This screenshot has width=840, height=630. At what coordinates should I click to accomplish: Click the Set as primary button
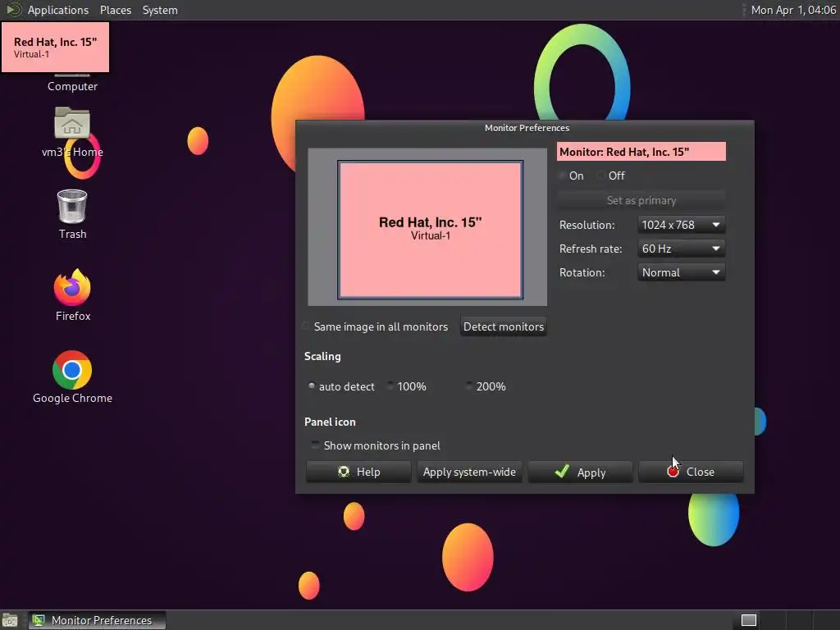click(x=641, y=200)
